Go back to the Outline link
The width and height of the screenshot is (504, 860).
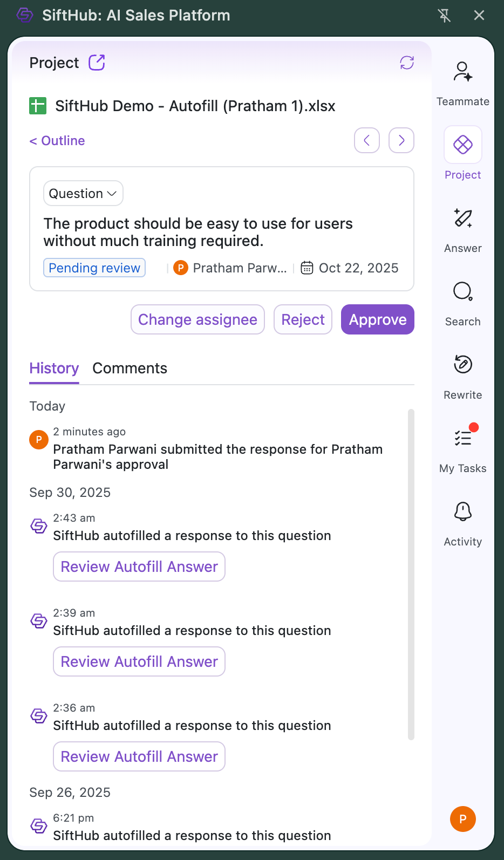coord(57,141)
